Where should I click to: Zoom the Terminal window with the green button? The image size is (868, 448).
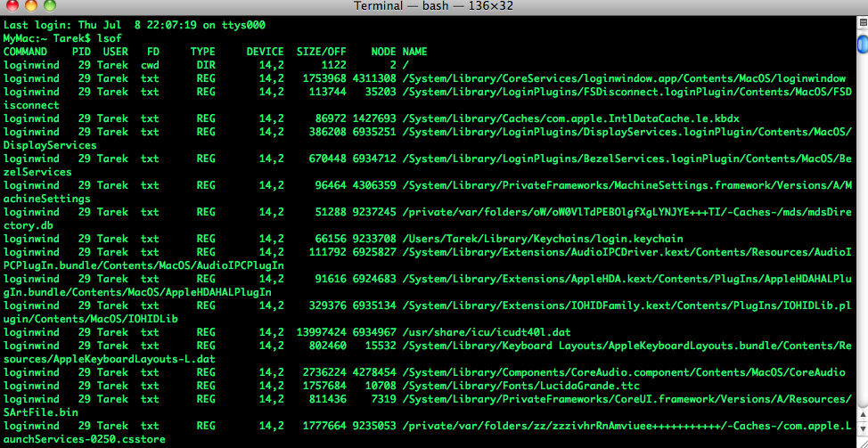(52, 6)
